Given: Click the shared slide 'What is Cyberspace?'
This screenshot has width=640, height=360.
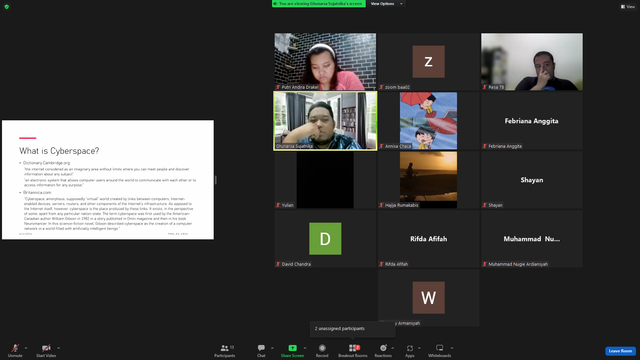Looking at the screenshot, I should (x=108, y=180).
